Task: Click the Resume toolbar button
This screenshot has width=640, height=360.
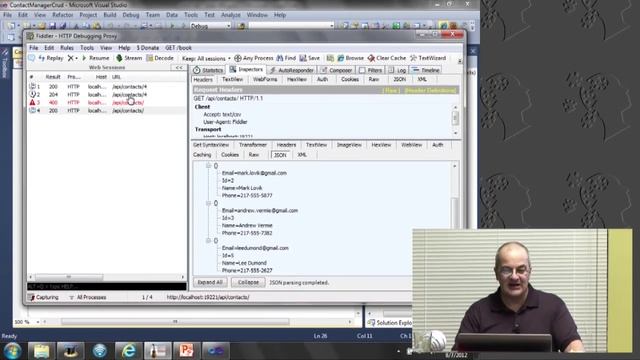Action: tap(96, 58)
